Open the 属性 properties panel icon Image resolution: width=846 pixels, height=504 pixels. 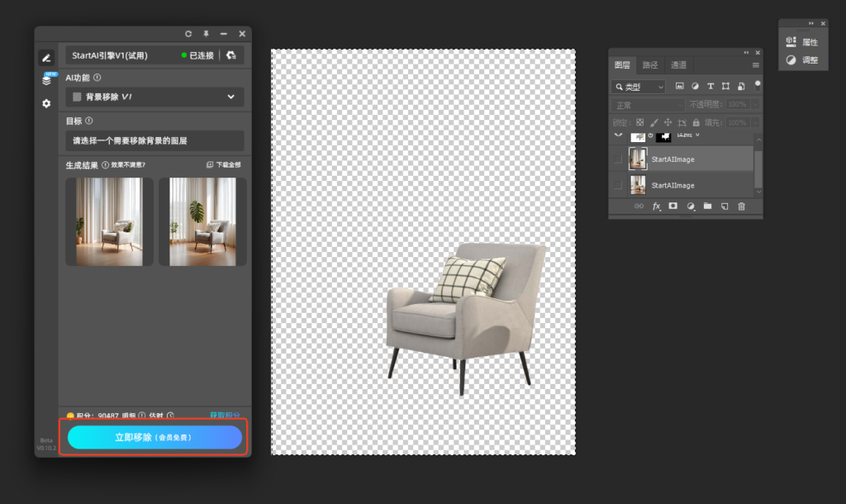(x=791, y=41)
